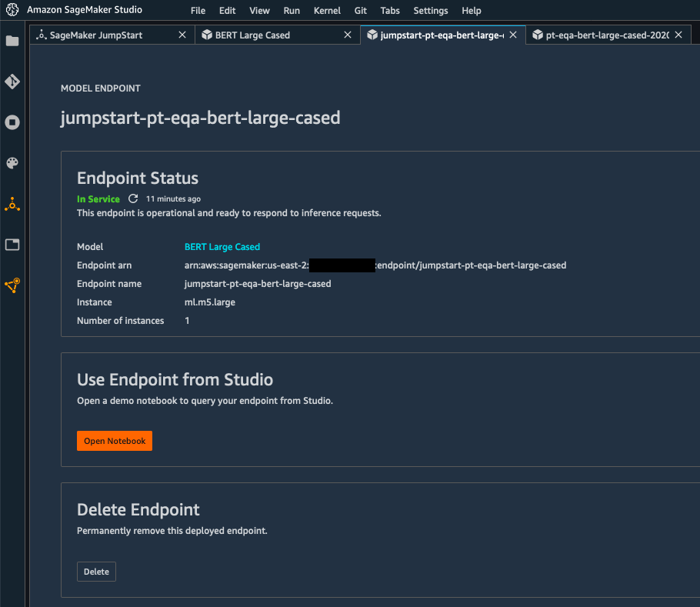Screen dimensions: 700x607
Task: Switch to the pt-eqa-bert-large-cased-2020 tab
Action: (x=606, y=35)
